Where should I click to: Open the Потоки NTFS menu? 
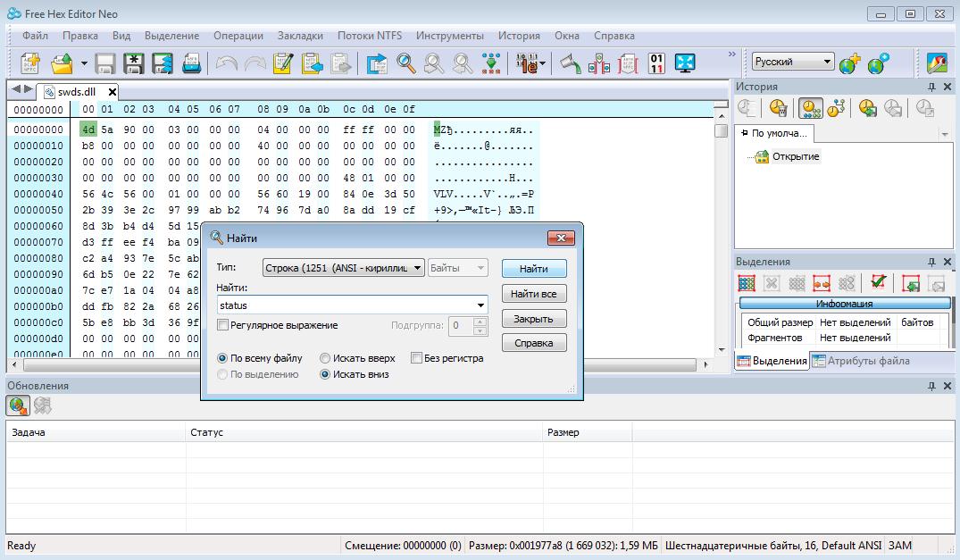point(370,36)
